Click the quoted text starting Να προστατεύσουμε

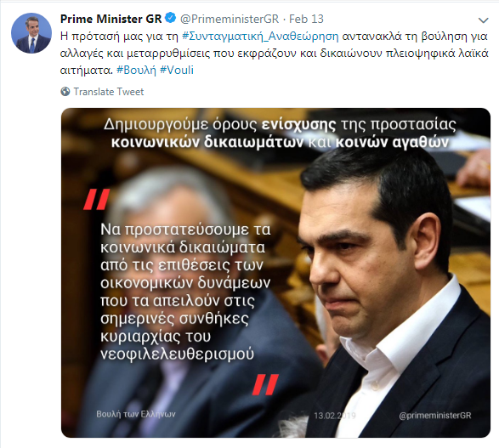pyautogui.click(x=185, y=292)
